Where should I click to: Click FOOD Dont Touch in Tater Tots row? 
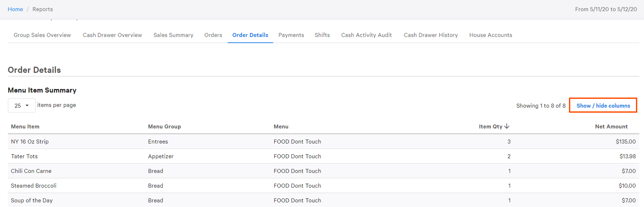pos(297,156)
